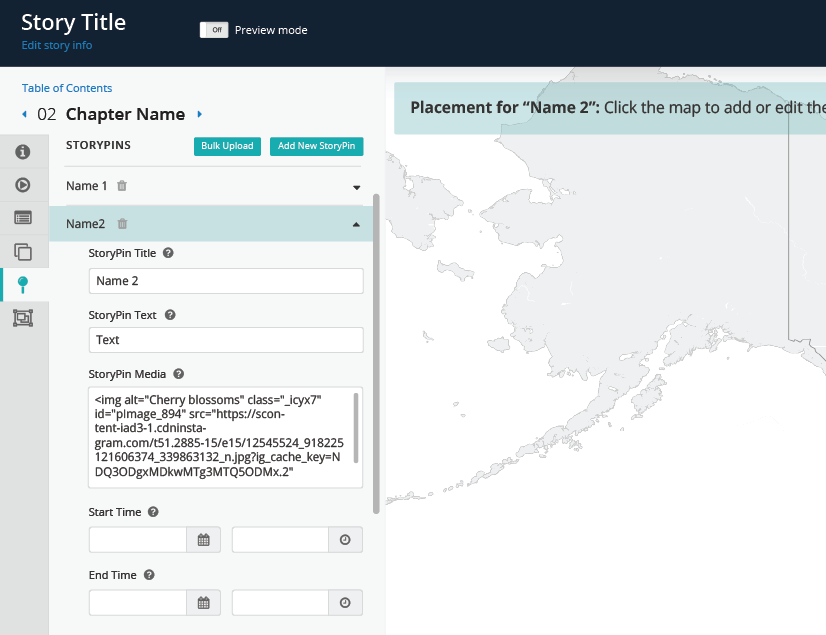Open the layers sidebar icon
This screenshot has height=635, width=826.
23,251
